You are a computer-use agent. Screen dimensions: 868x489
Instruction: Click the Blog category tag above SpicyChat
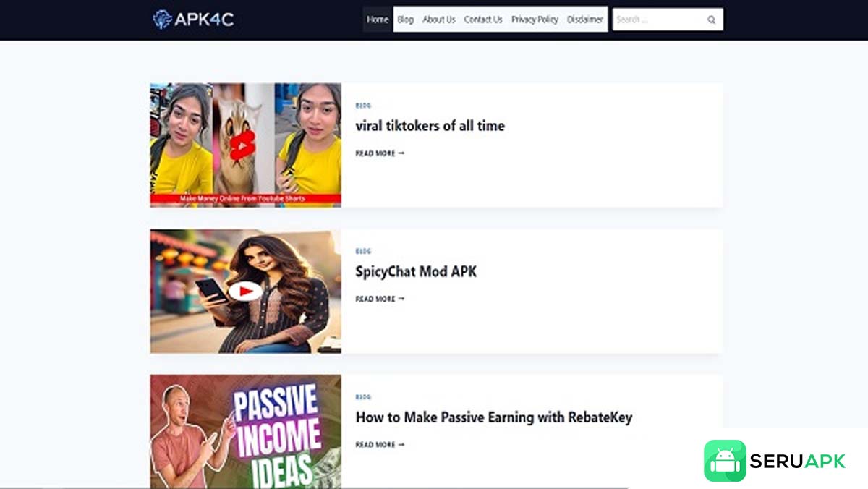[363, 252]
